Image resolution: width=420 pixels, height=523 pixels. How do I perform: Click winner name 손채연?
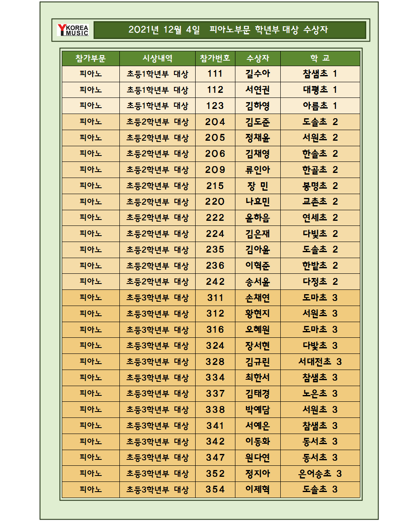coord(258,298)
